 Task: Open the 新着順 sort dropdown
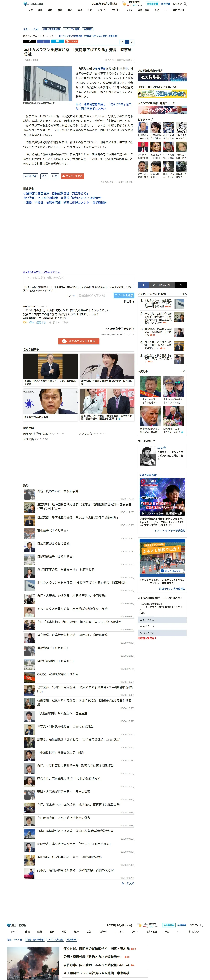tap(129, 302)
